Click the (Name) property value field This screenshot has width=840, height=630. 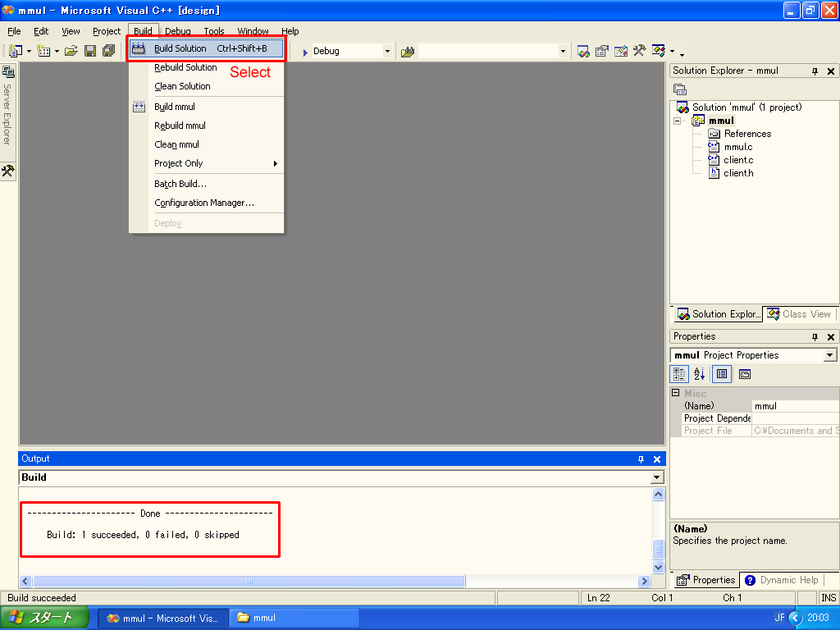(x=795, y=406)
